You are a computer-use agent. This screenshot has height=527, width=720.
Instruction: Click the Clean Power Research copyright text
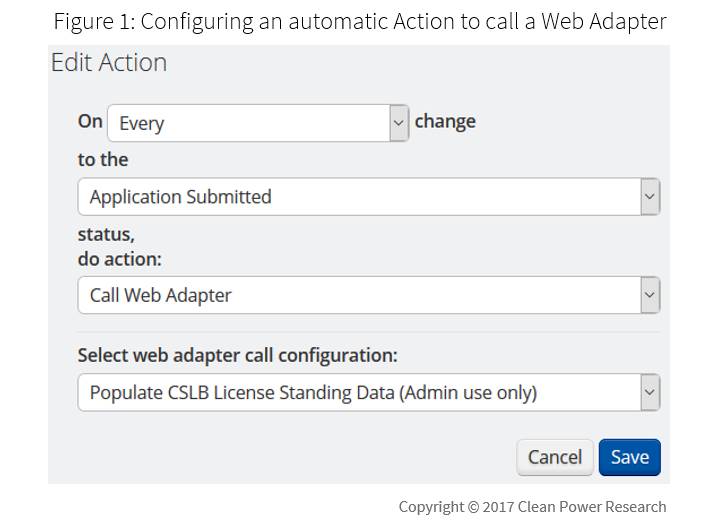532,506
